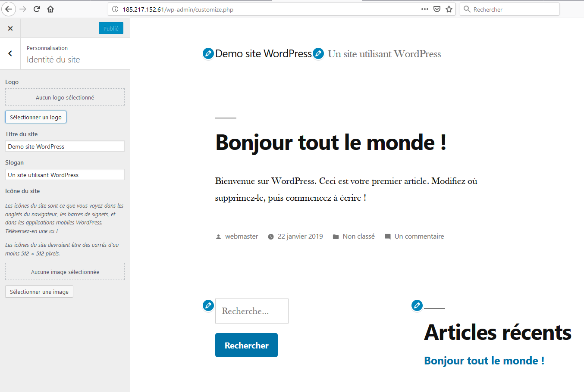Viewport: 584px width, 392px height.
Task: Click the 22 janvier 2019 date link
Action: [x=300, y=236]
